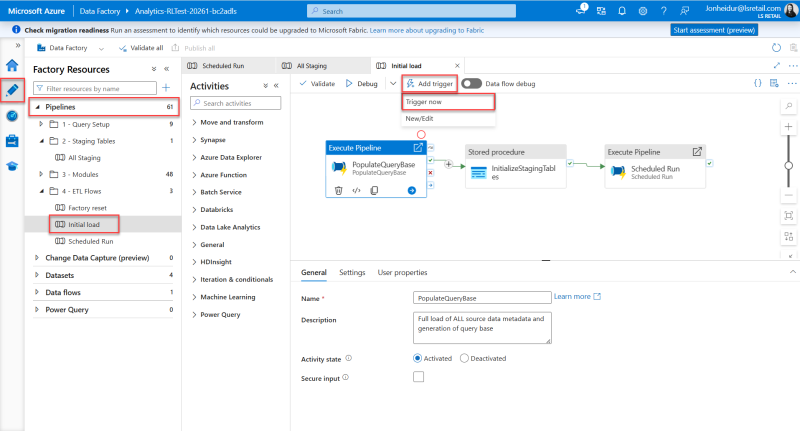Check the Secure input checkbox

[419, 377]
